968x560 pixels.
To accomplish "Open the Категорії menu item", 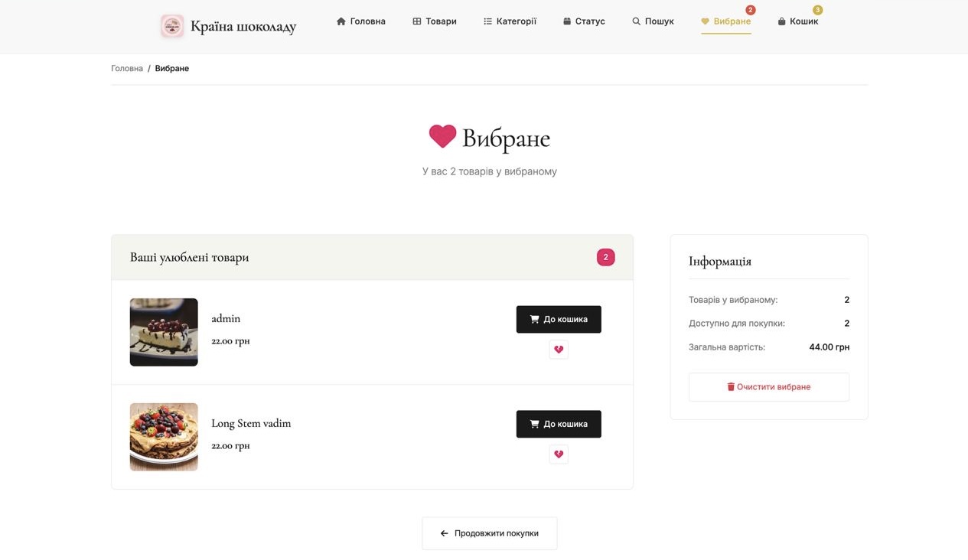I will 510,21.
